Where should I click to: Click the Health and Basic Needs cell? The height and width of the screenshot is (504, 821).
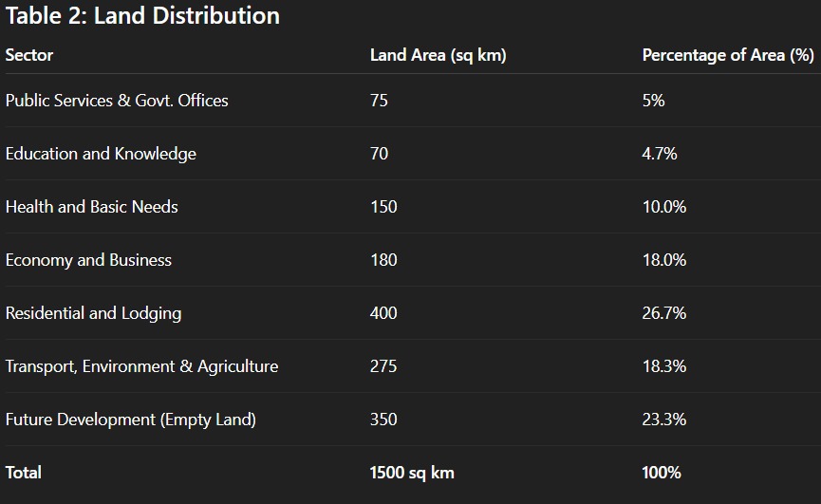pos(92,207)
